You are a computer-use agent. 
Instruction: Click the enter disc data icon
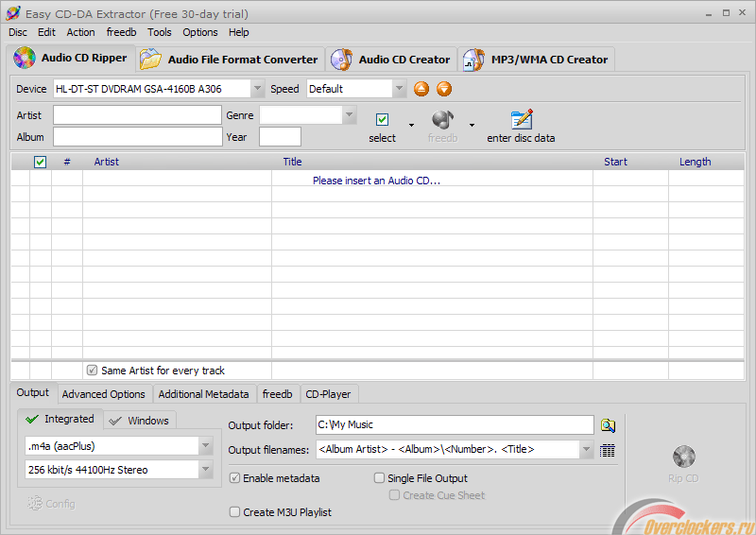521,120
